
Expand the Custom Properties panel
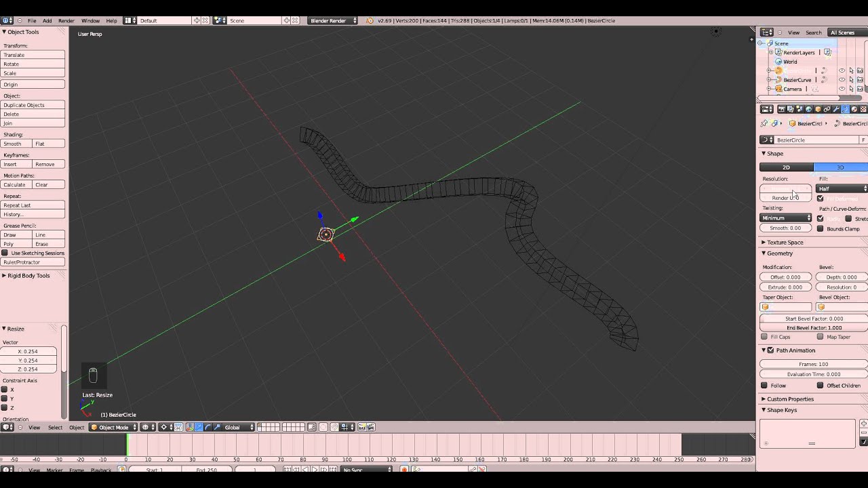(x=790, y=399)
